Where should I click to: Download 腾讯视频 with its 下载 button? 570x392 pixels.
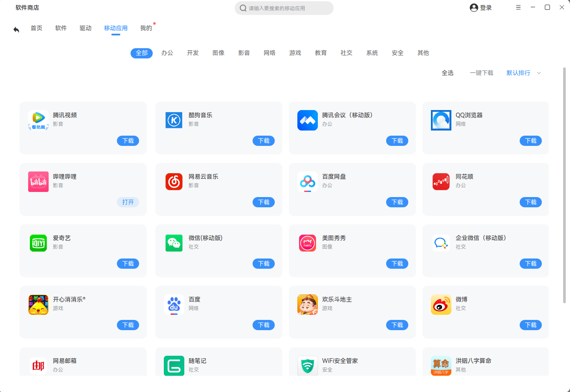pyautogui.click(x=128, y=141)
